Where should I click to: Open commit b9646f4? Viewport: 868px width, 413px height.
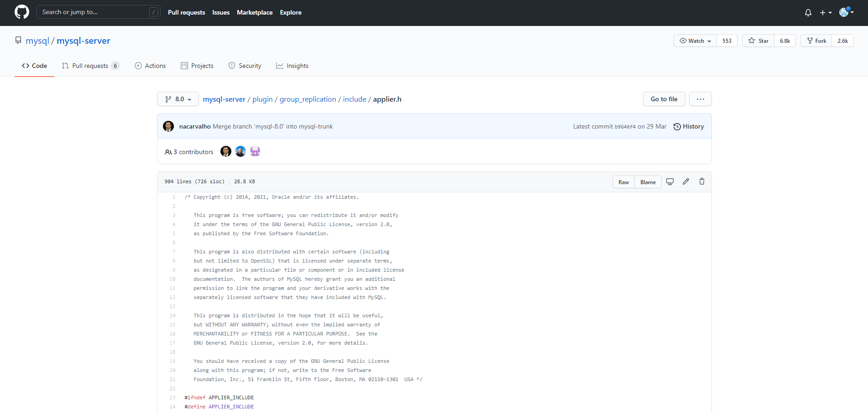click(625, 127)
